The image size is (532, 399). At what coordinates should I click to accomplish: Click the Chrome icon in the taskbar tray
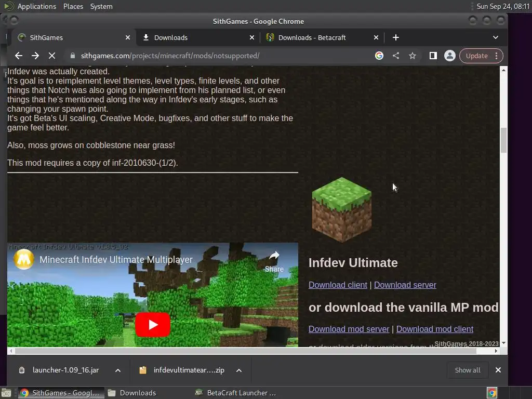(x=492, y=393)
